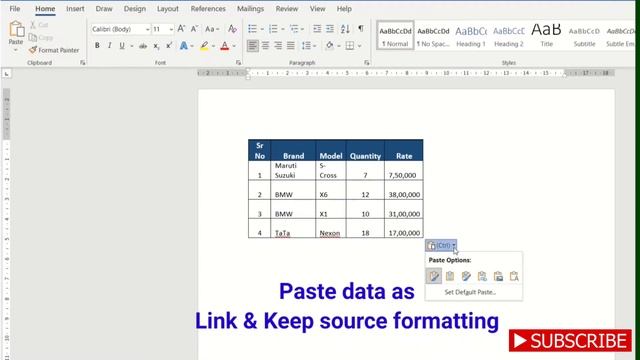The height and width of the screenshot is (360, 640).
Task: Click the Cut scissors icon
Action: point(33,25)
